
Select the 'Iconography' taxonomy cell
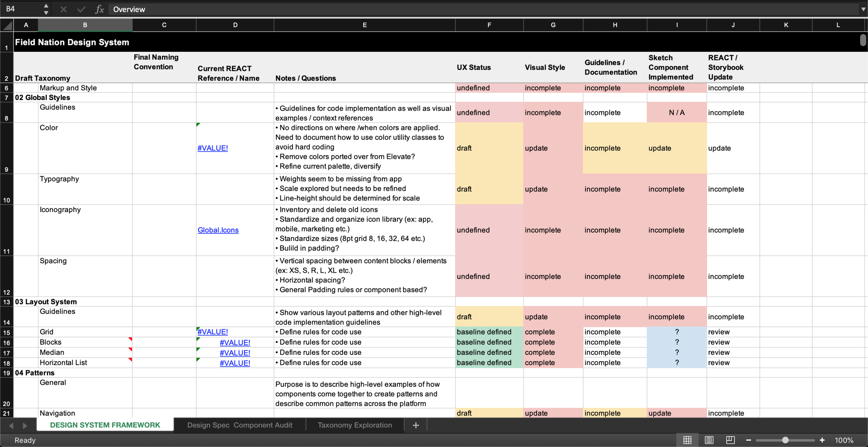tap(85, 230)
